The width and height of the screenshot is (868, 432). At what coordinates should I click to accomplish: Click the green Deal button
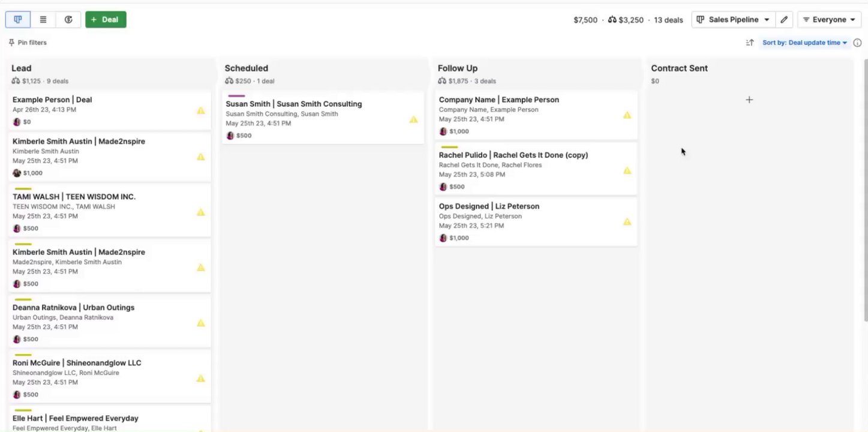(106, 20)
